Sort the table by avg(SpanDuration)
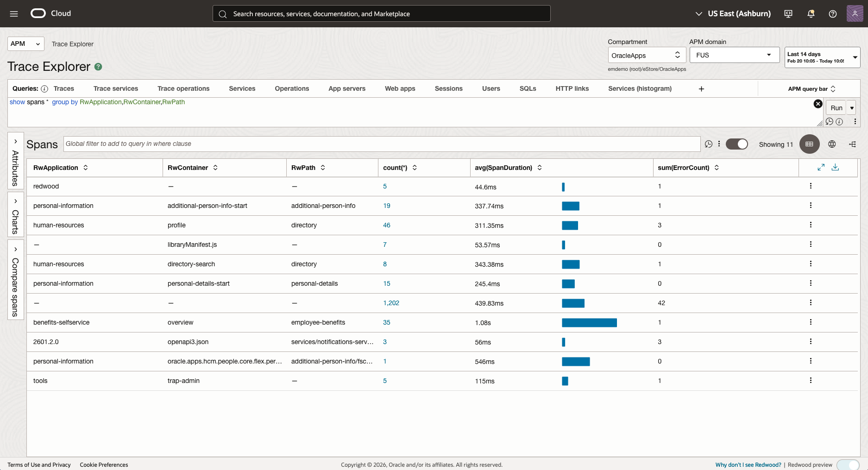The height and width of the screenshot is (470, 868). [540, 168]
